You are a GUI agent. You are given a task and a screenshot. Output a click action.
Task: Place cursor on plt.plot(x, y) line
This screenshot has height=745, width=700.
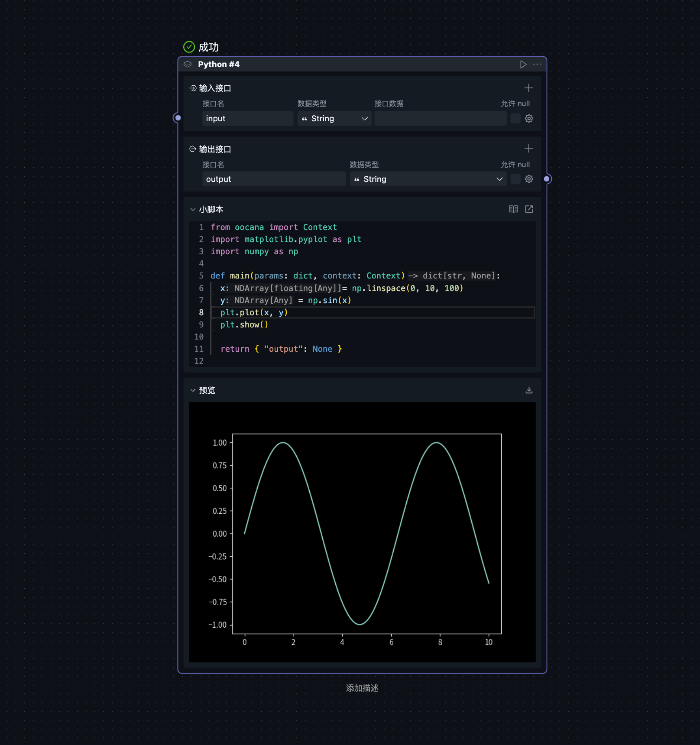(x=254, y=312)
